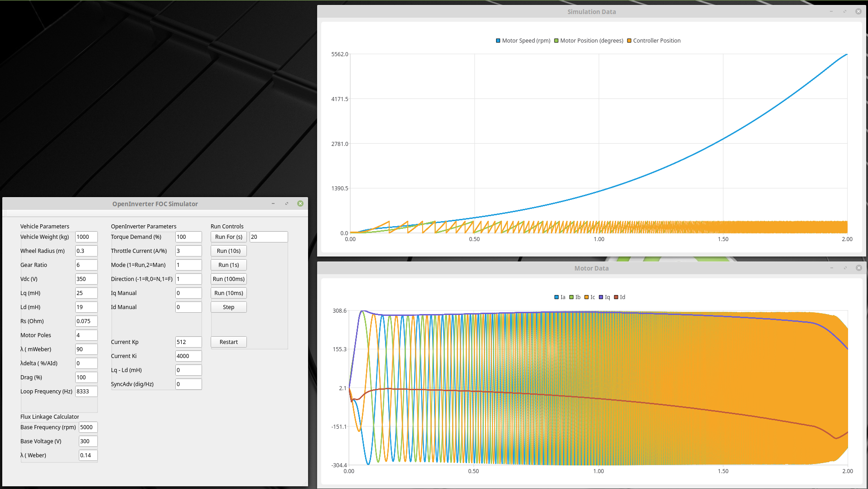This screenshot has width=868, height=489.
Task: Click the Motor Position legend marker
Action: [x=556, y=41]
